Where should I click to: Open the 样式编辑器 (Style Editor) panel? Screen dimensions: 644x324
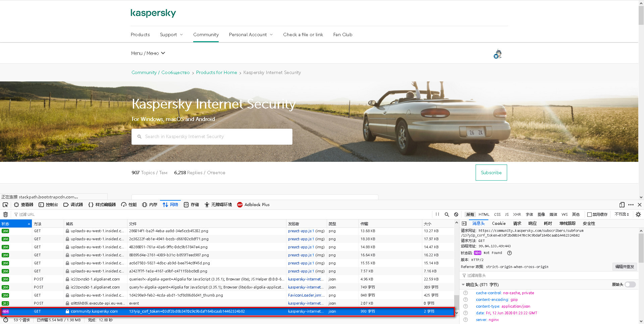pyautogui.click(x=102, y=205)
